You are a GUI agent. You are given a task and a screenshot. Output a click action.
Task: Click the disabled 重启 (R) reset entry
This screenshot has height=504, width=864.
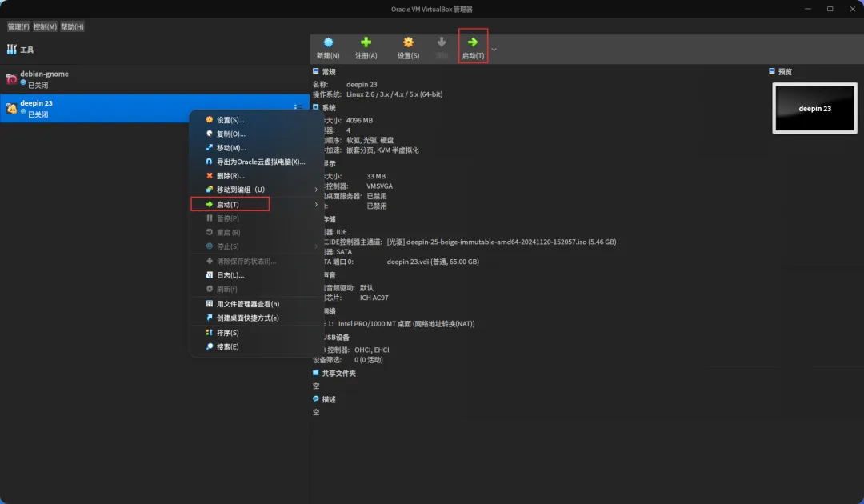tap(255, 233)
